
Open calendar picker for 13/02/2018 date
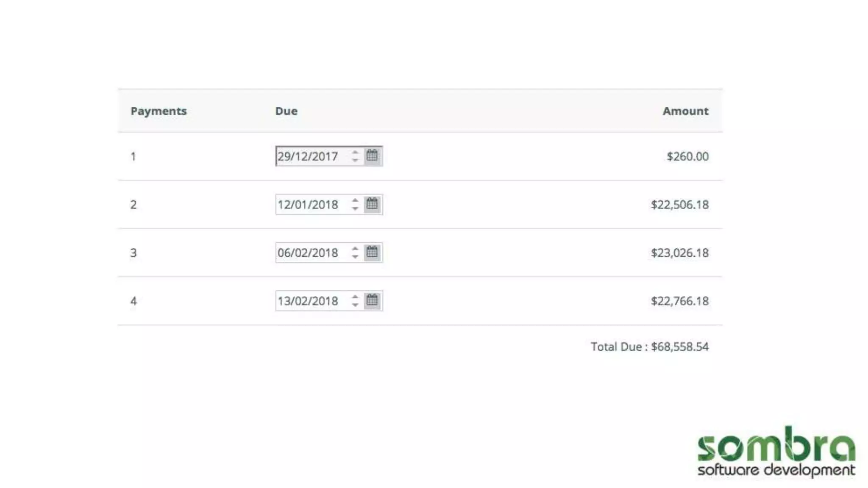(372, 301)
